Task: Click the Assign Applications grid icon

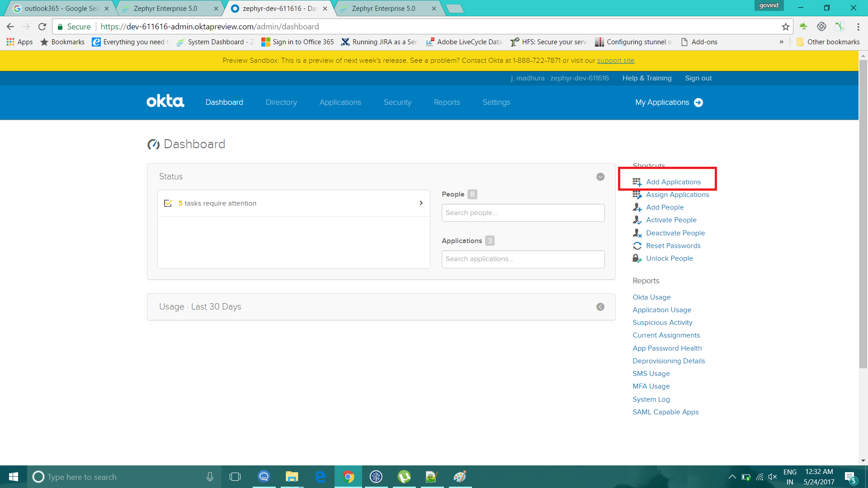Action: (x=637, y=195)
